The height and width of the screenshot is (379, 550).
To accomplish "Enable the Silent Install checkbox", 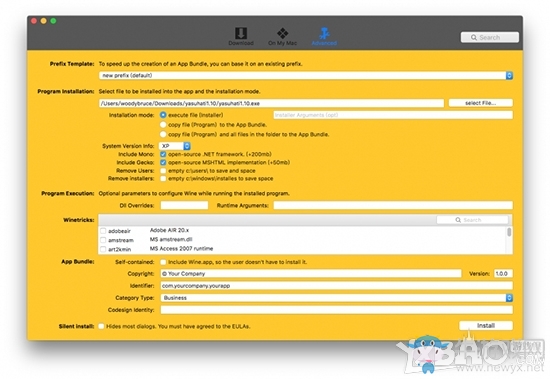I will click(101, 326).
